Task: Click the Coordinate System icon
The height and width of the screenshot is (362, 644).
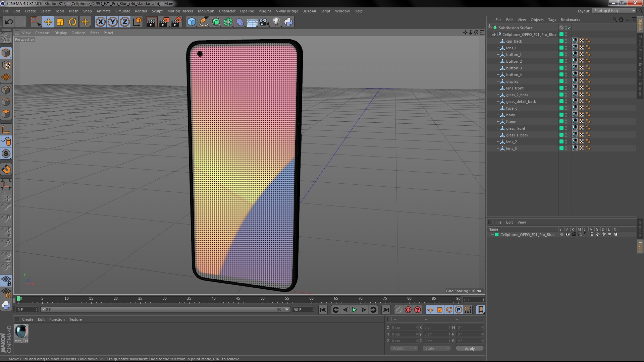Action: click(137, 22)
